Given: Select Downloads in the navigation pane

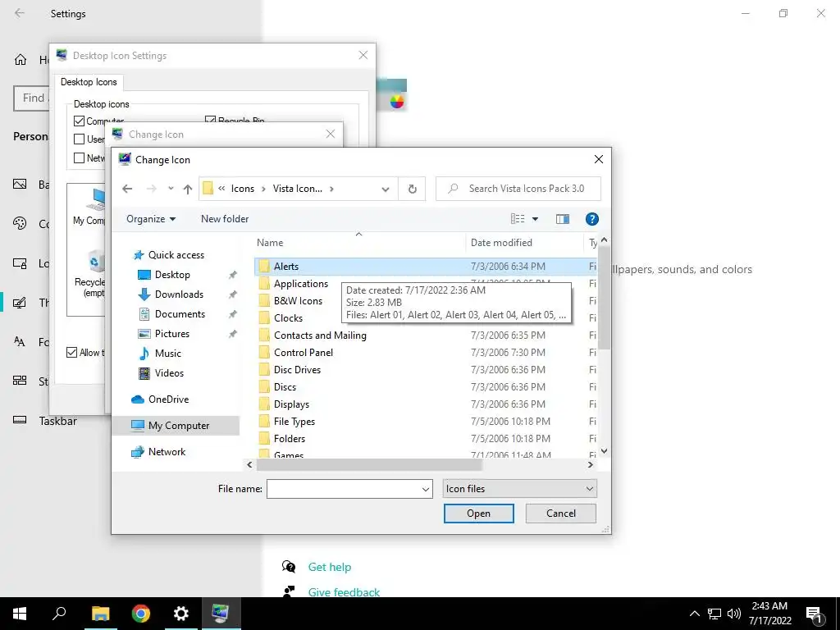Looking at the screenshot, I should (x=179, y=294).
